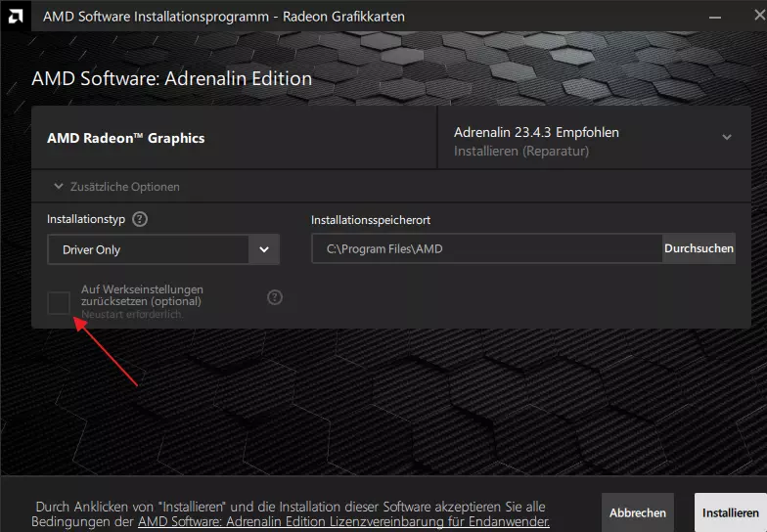Viewport: 767px width, 532px height.
Task: Click the AMD logo icon in title bar
Action: 16,16
